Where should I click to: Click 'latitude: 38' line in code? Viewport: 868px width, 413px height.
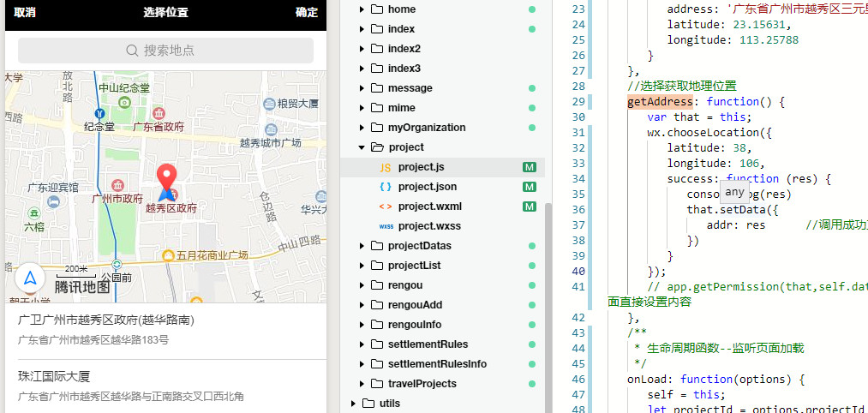pos(709,148)
